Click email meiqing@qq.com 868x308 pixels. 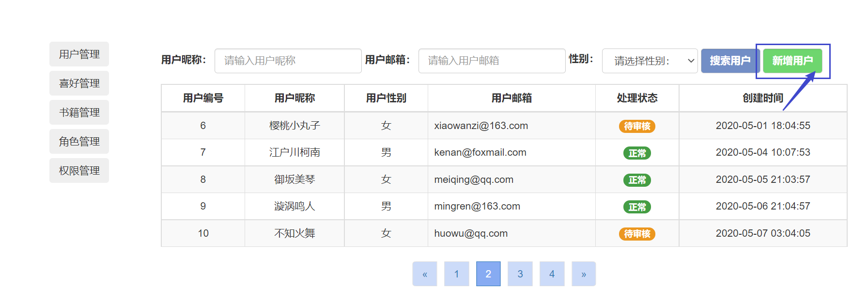click(474, 179)
